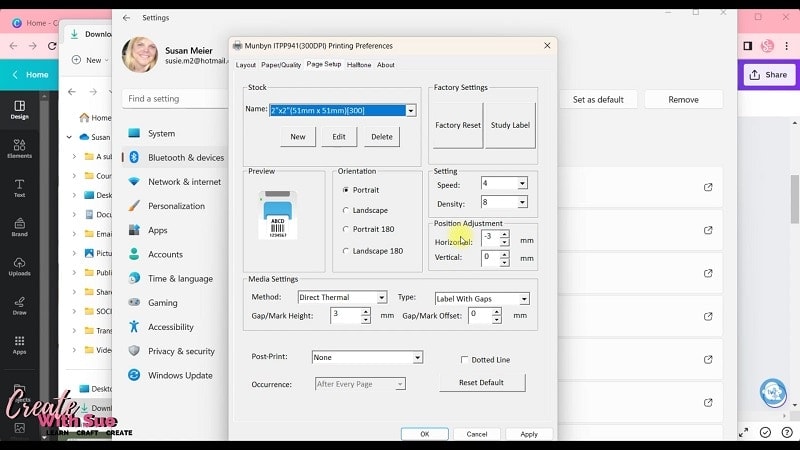Screen dimensions: 800x450
Task: Click the Settings back arrow
Action: click(x=127, y=17)
